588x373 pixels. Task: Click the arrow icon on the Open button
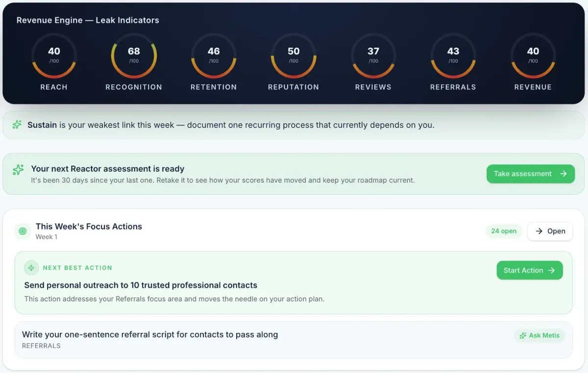(539, 231)
